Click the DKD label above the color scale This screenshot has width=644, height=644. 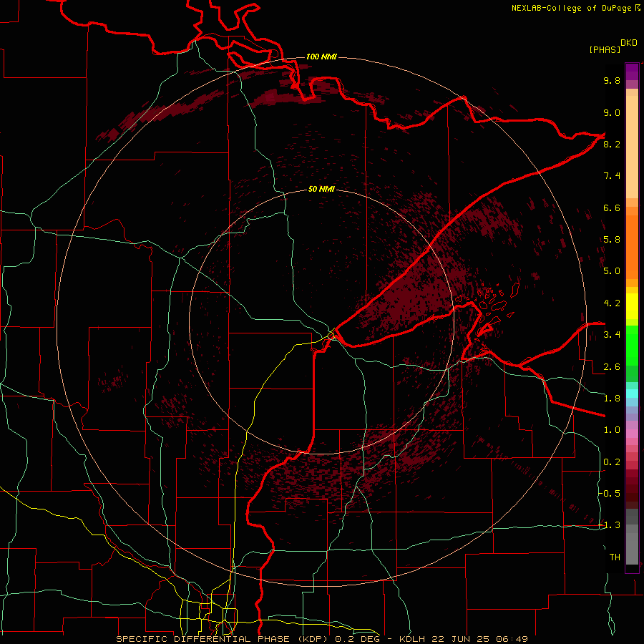(629, 43)
